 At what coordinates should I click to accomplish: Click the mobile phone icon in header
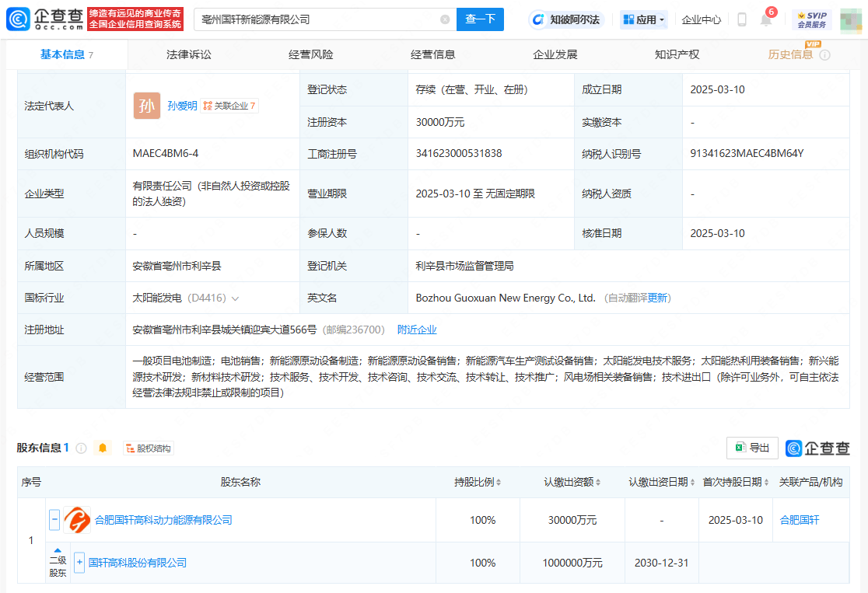pos(742,20)
